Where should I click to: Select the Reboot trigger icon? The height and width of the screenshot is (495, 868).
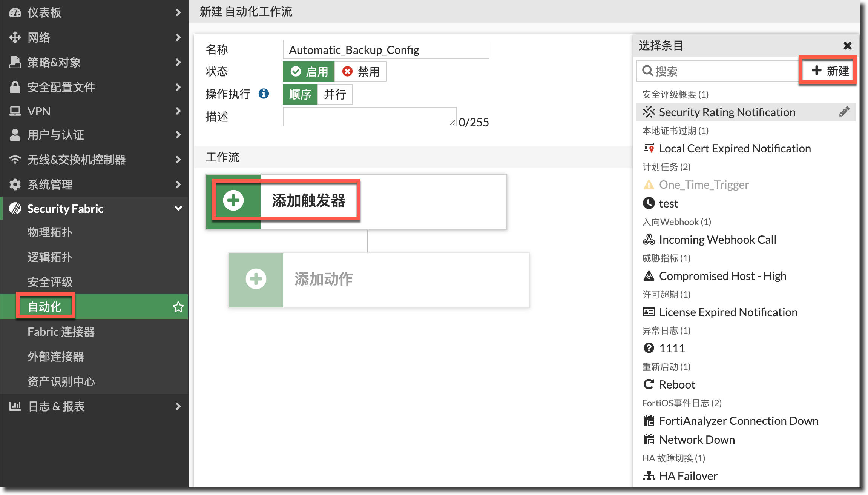[649, 384]
